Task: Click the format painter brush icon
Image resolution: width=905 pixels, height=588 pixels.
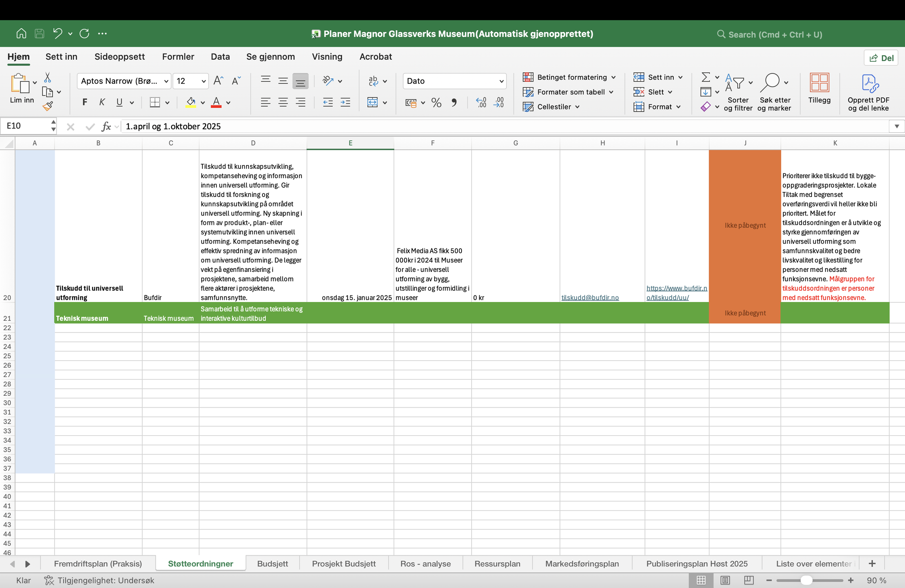Action: tap(47, 106)
